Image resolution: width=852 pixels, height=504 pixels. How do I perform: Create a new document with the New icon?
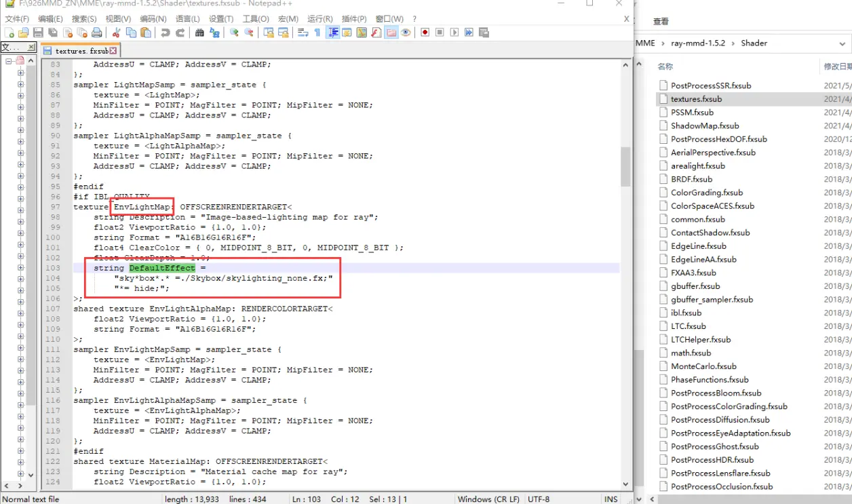coord(8,33)
